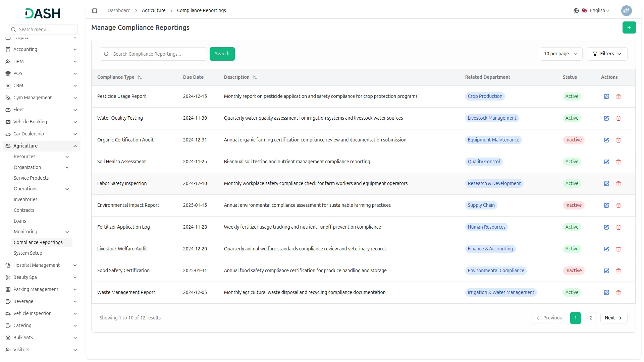Collapse the Agriculture sidebar menu
The image size is (644, 362).
(75, 146)
